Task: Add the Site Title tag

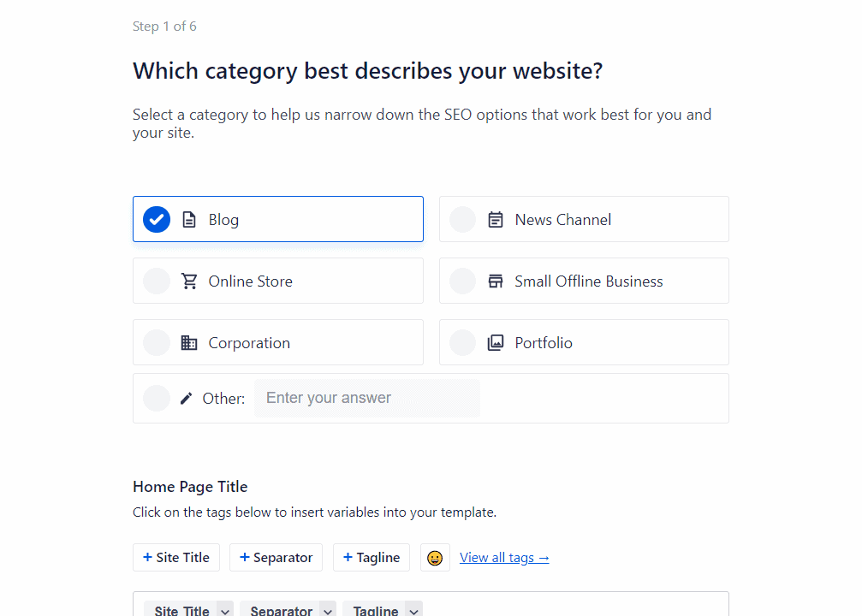Action: tap(175, 557)
